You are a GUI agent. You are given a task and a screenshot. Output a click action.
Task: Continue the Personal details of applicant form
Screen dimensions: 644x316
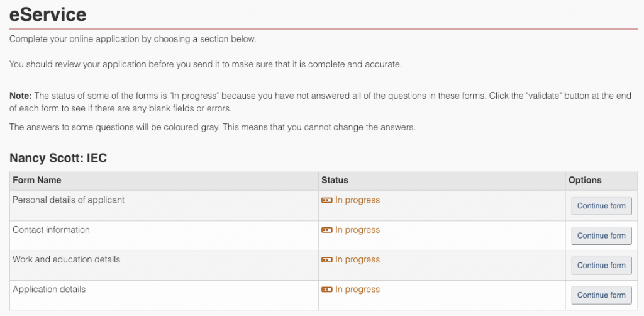[x=601, y=206]
